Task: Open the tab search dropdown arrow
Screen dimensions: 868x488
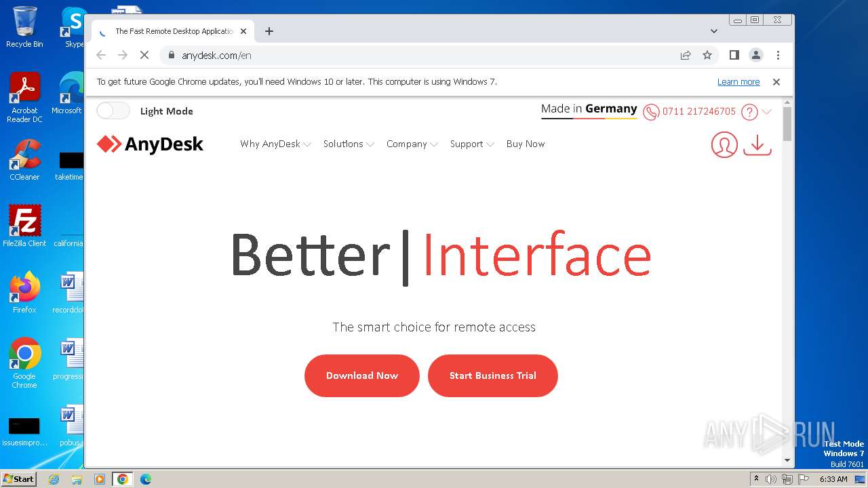Action: [714, 31]
